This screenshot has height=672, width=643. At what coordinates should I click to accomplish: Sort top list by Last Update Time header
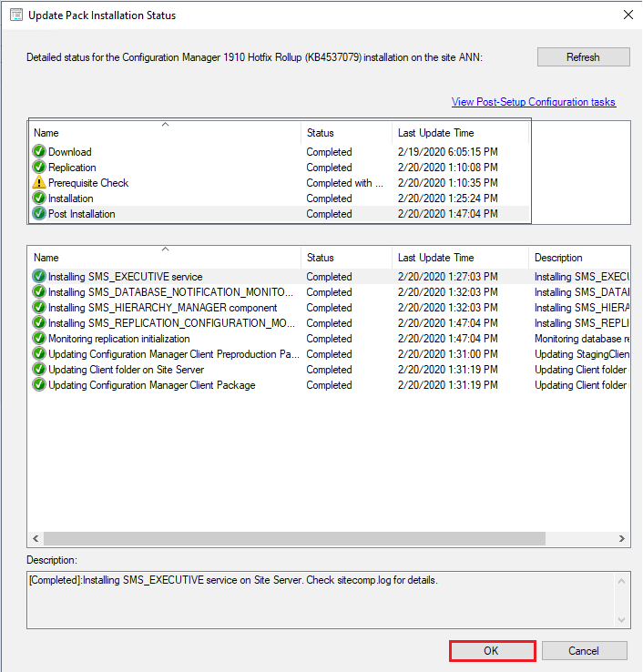coord(460,133)
